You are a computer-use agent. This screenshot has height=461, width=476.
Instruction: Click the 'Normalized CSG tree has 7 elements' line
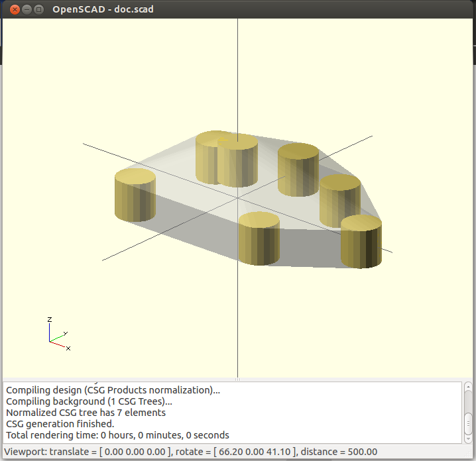click(86, 413)
